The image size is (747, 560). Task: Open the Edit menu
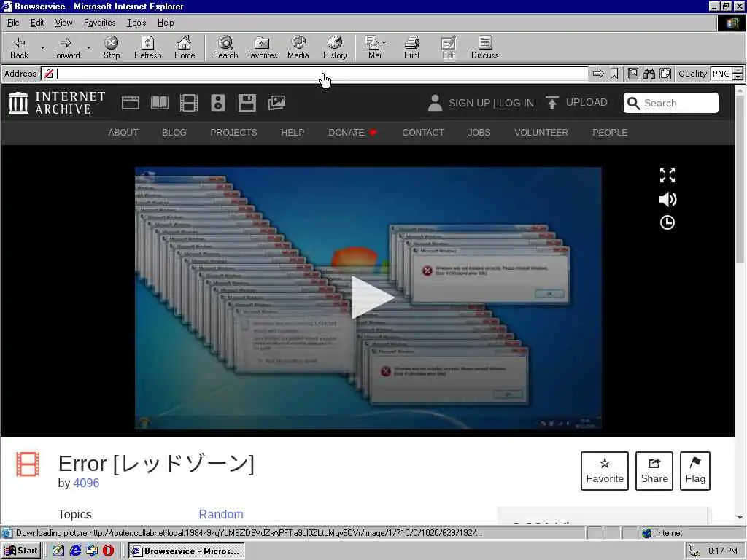(37, 23)
